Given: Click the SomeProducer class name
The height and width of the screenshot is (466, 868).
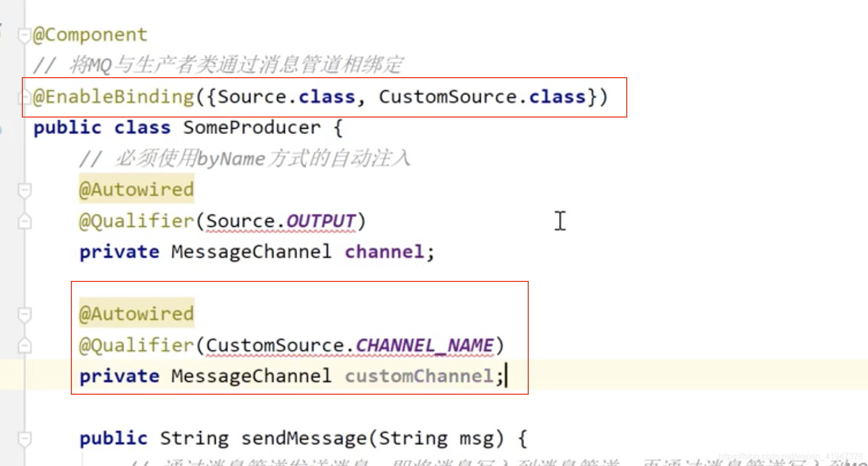Looking at the screenshot, I should [x=252, y=128].
